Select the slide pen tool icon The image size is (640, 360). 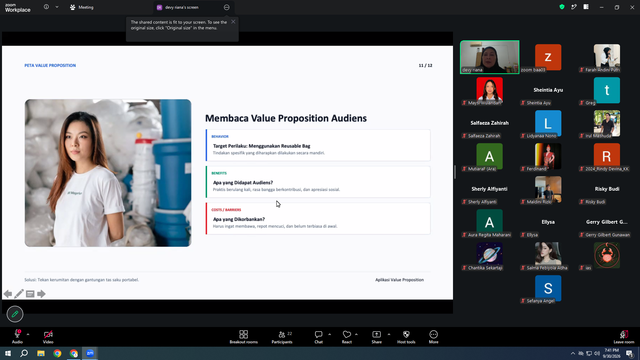coord(19,294)
